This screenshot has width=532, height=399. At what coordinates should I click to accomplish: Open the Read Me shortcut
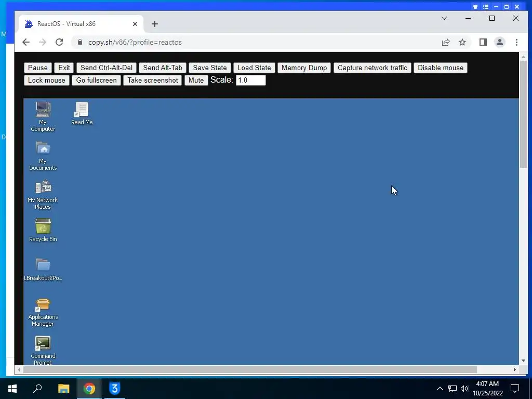82,113
